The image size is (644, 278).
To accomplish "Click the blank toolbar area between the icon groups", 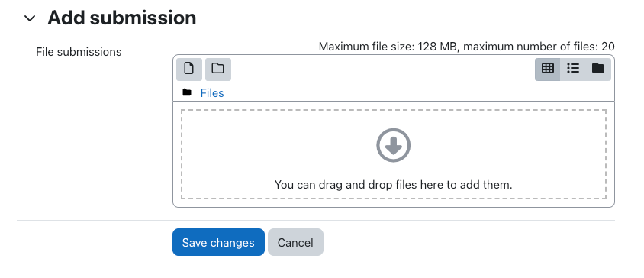I will tap(383, 69).
